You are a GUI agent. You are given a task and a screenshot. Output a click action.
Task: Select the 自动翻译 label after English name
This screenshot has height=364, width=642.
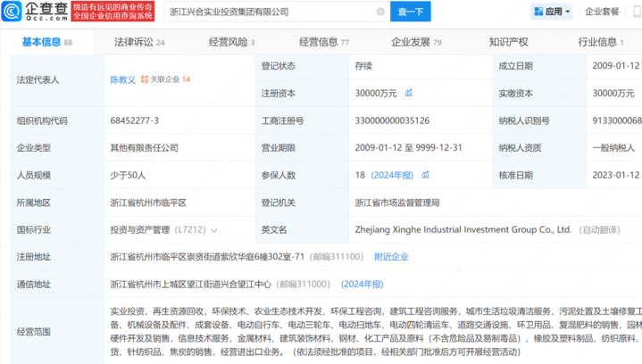coord(599,230)
